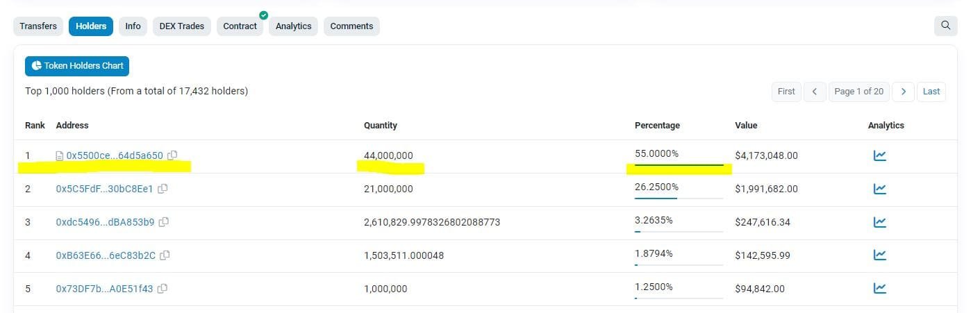Click the Percentage column header

tap(657, 126)
